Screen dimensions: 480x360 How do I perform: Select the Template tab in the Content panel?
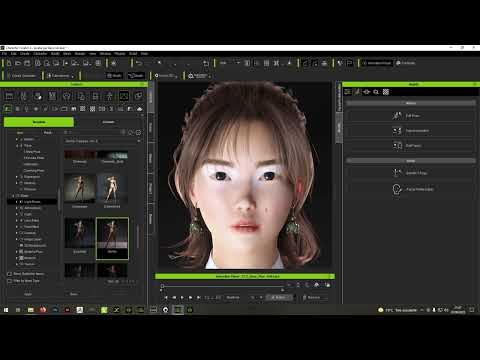point(39,122)
